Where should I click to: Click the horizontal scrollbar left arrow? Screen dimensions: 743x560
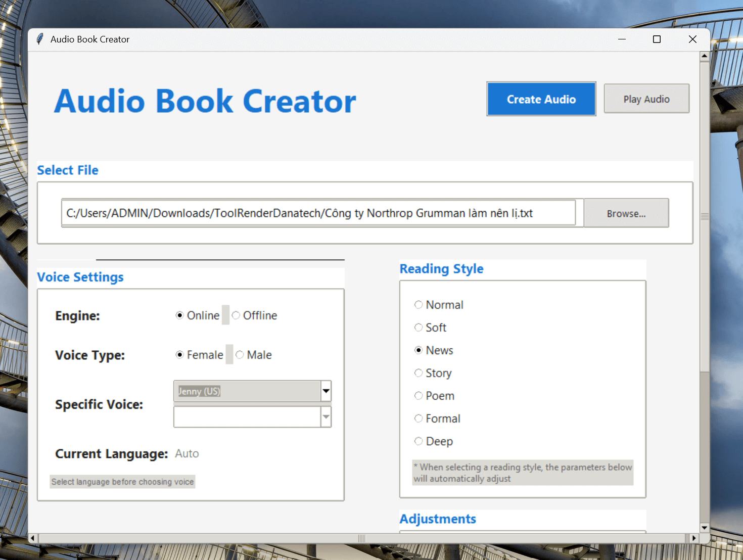click(33, 538)
